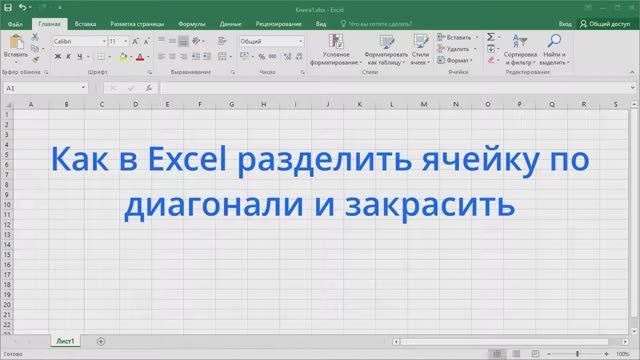
Task: Align cell content to top
Action: [x=162, y=41]
